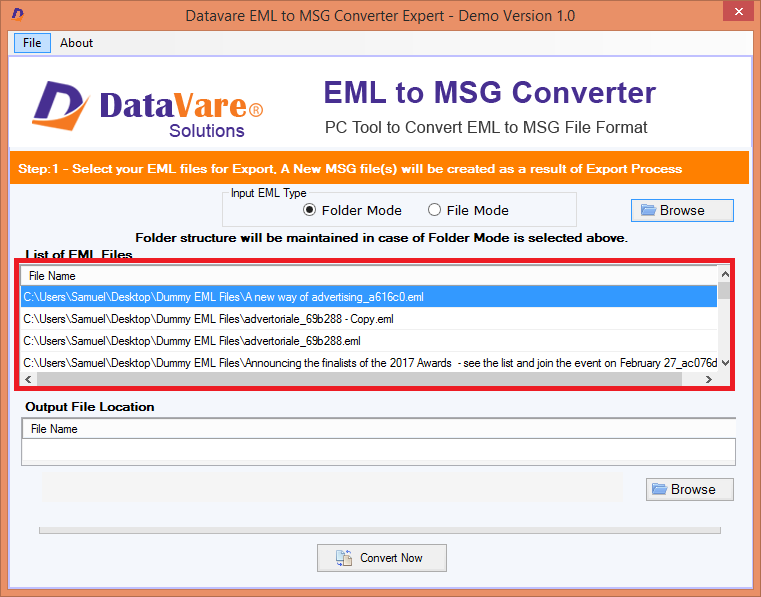The width and height of the screenshot is (761, 597).
Task: Select 'advertoriale_69b288 - Copy.eml' row
Action: click(x=369, y=319)
